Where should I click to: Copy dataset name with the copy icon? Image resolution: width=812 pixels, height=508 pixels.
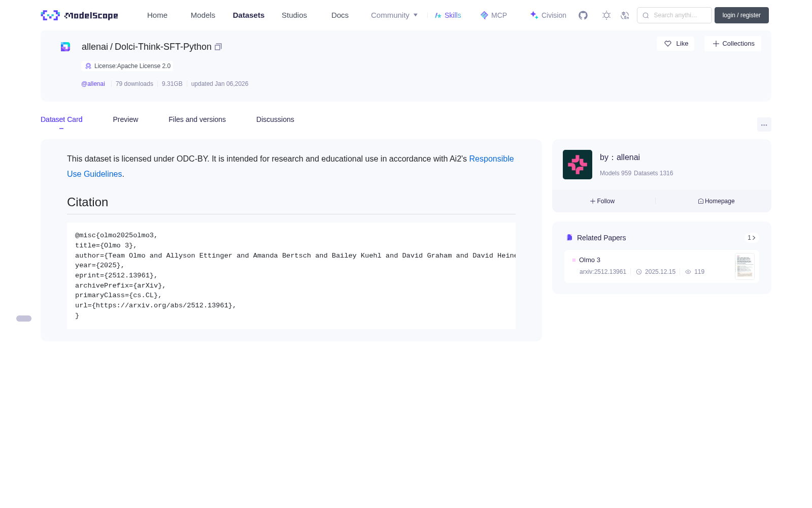coord(218,47)
